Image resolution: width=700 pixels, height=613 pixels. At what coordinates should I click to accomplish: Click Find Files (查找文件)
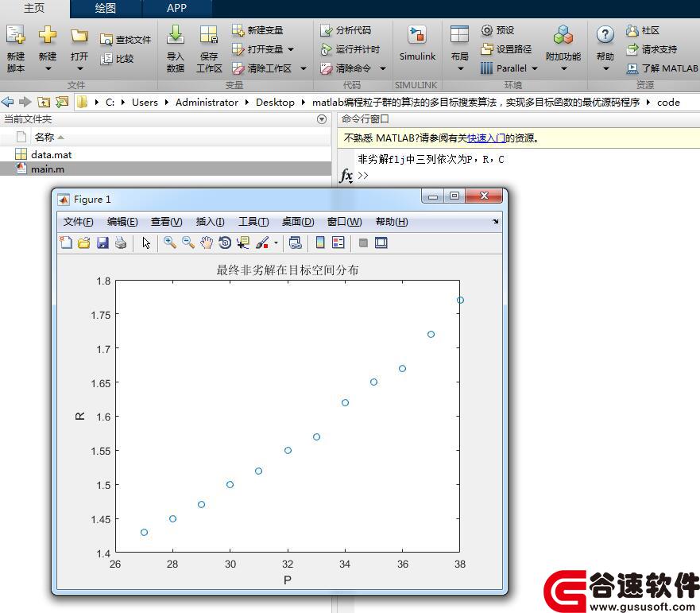[x=126, y=39]
